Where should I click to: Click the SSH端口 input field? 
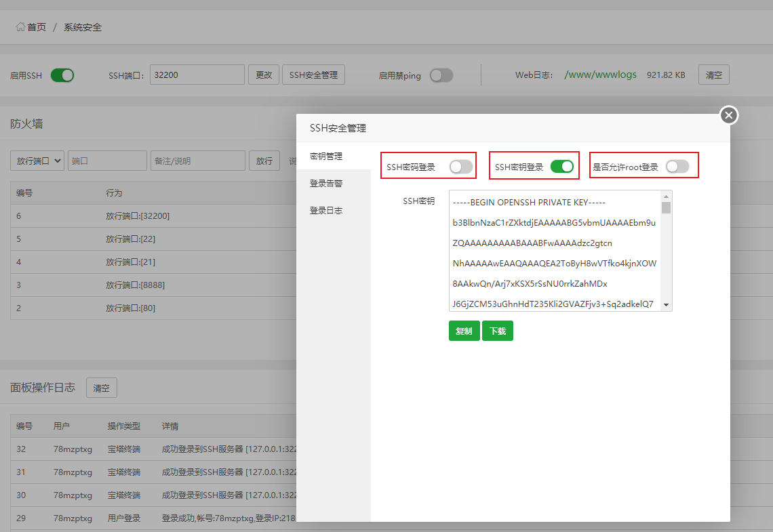(197, 75)
